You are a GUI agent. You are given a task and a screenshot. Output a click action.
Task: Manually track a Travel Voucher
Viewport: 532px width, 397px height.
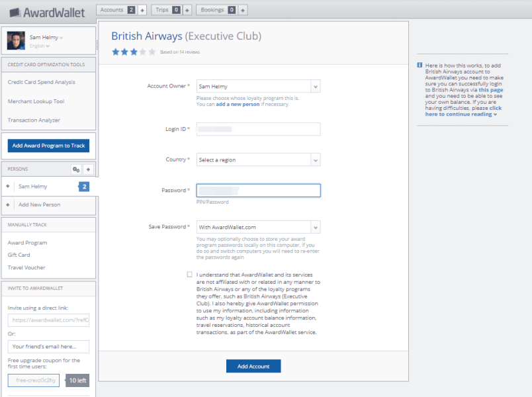(26, 268)
